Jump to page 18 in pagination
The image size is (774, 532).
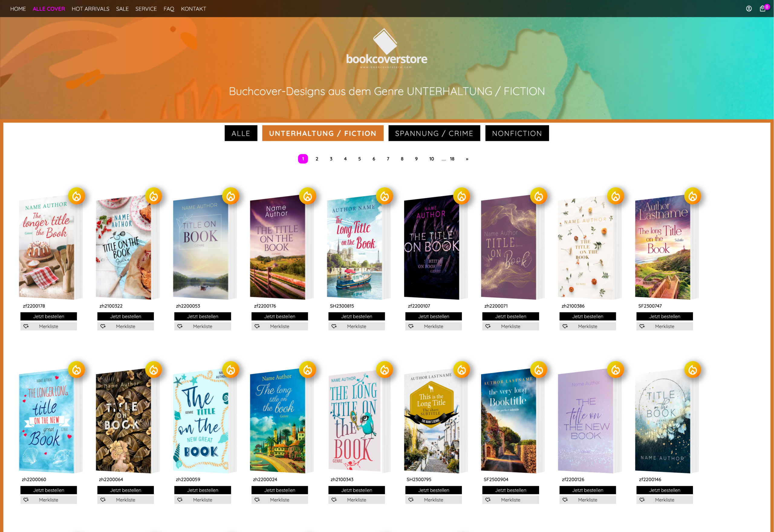coord(452,159)
